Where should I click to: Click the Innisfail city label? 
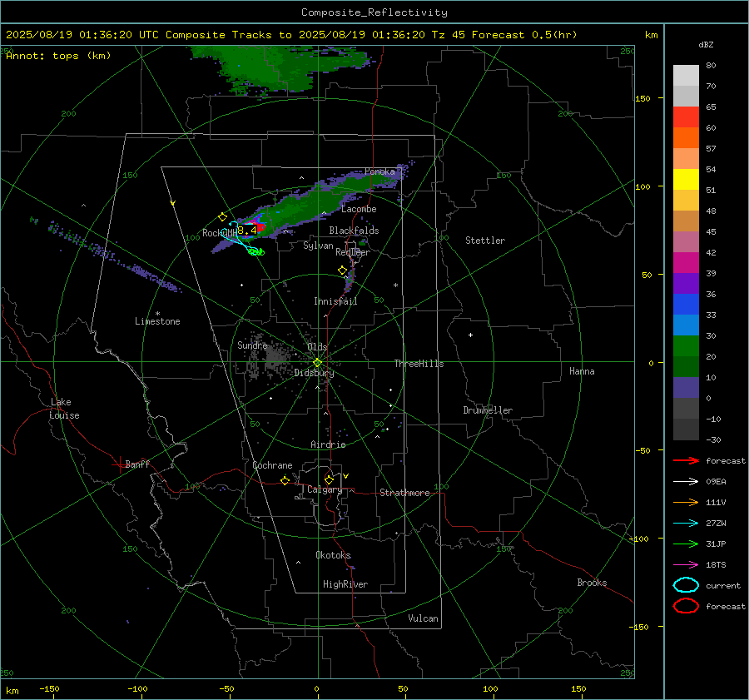tap(335, 301)
